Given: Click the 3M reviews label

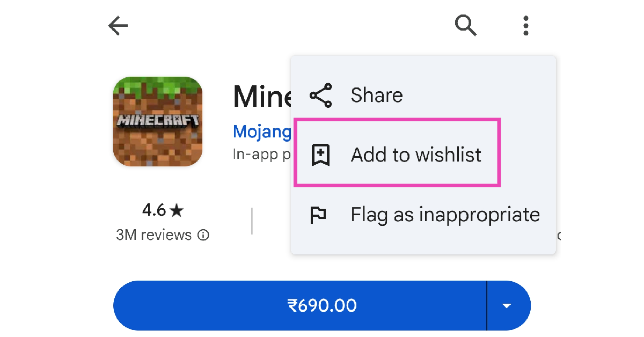Looking at the screenshot, I should click(153, 235).
